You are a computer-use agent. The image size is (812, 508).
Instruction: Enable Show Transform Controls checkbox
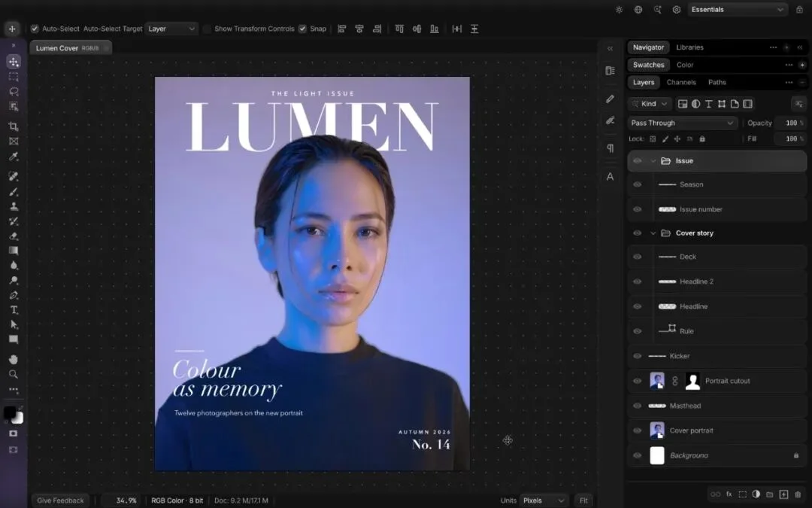(208, 29)
